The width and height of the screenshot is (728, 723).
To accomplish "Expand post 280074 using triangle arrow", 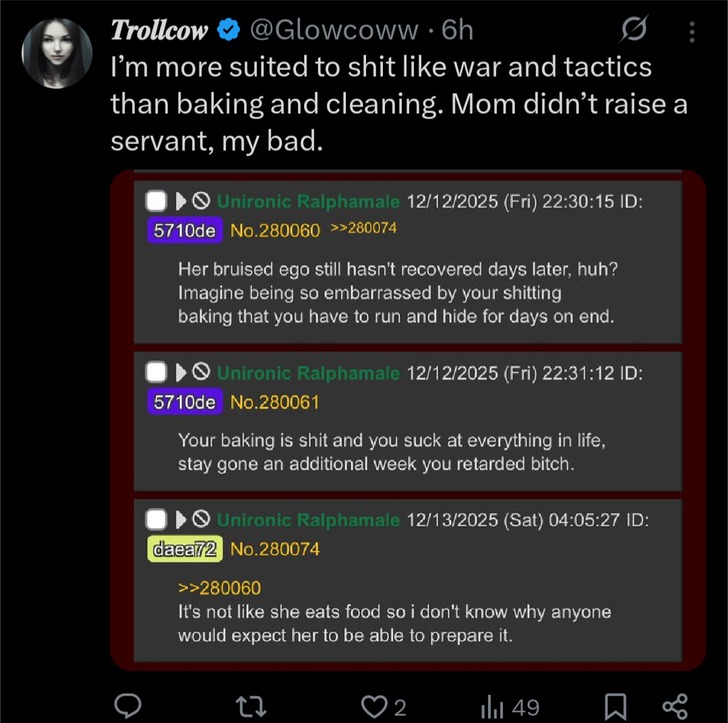I will (x=180, y=519).
